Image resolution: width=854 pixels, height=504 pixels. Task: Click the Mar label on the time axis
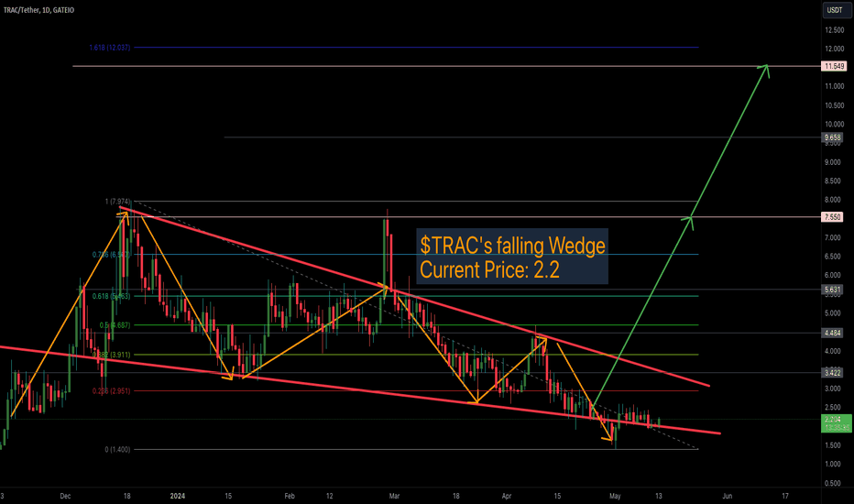(394, 496)
